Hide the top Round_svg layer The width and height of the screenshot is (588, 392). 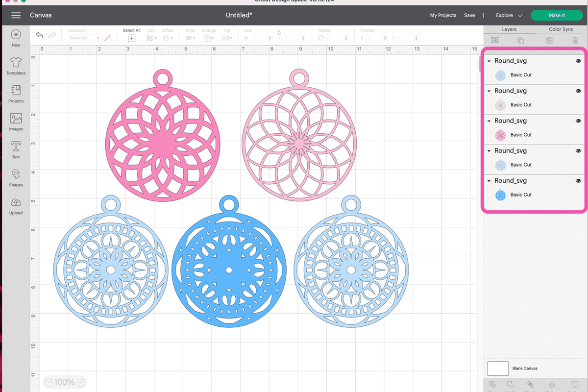click(x=578, y=61)
